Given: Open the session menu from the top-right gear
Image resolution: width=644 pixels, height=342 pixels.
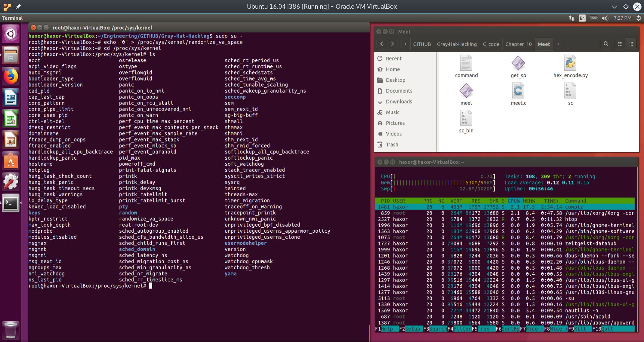Looking at the screenshot, I should click(x=638, y=18).
